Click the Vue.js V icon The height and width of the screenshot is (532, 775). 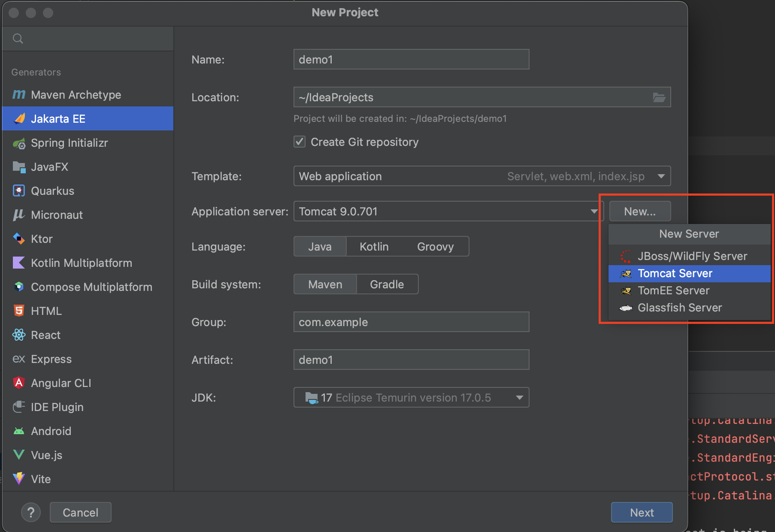(x=19, y=455)
